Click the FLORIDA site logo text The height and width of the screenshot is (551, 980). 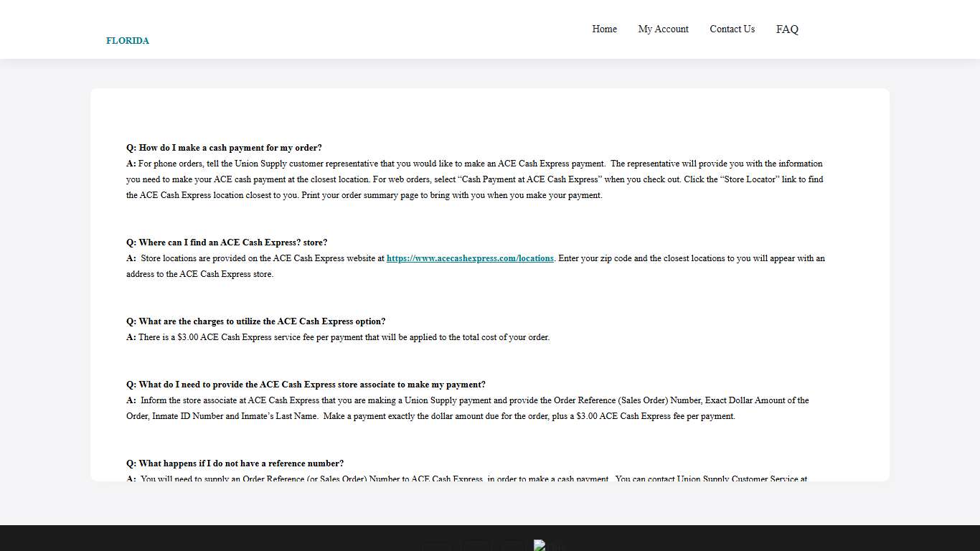tap(128, 41)
